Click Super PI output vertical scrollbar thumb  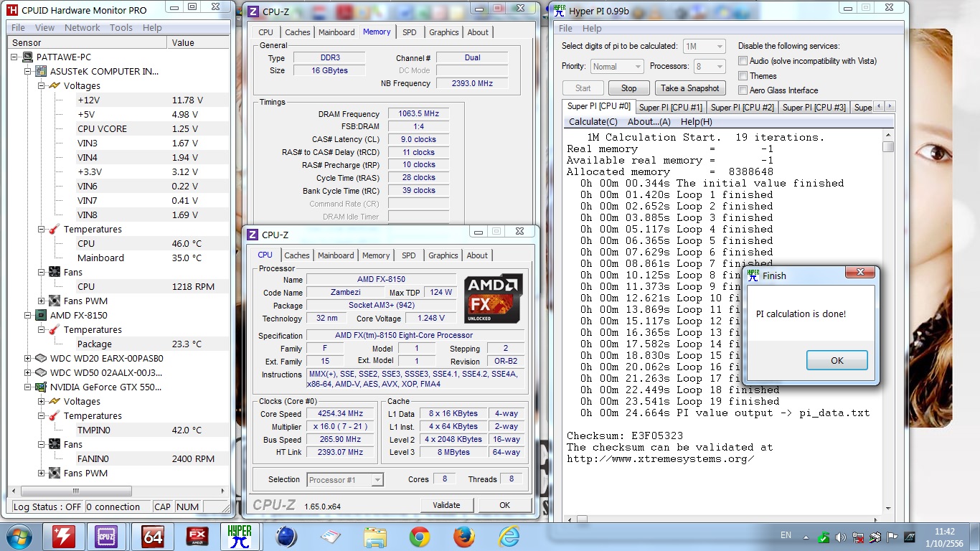pos(888,147)
